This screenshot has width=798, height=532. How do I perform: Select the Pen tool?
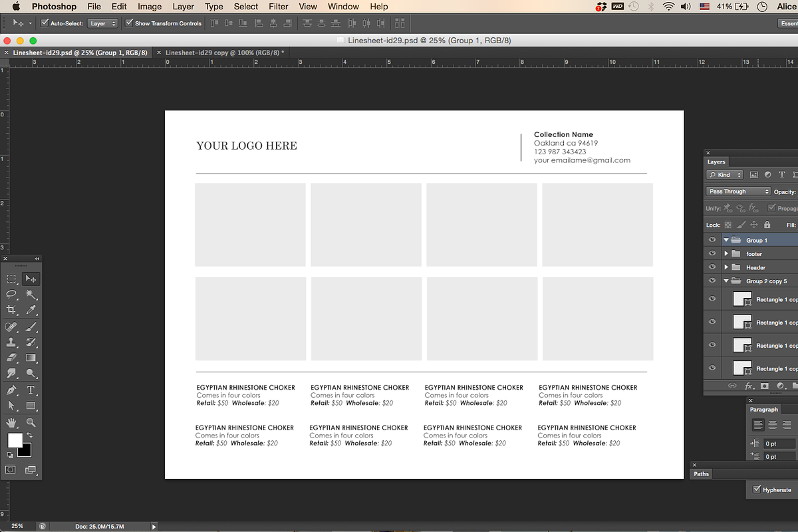click(11, 390)
